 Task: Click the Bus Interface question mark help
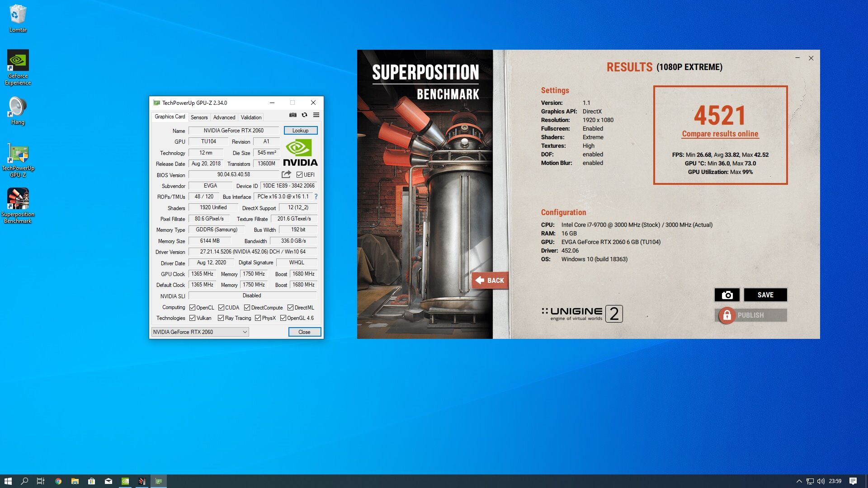[x=316, y=197]
